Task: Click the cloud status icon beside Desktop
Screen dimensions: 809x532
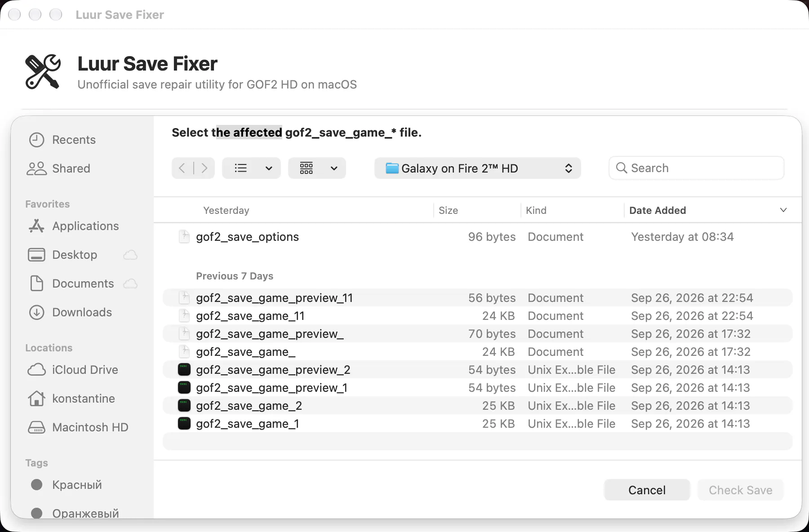Action: pos(130,255)
